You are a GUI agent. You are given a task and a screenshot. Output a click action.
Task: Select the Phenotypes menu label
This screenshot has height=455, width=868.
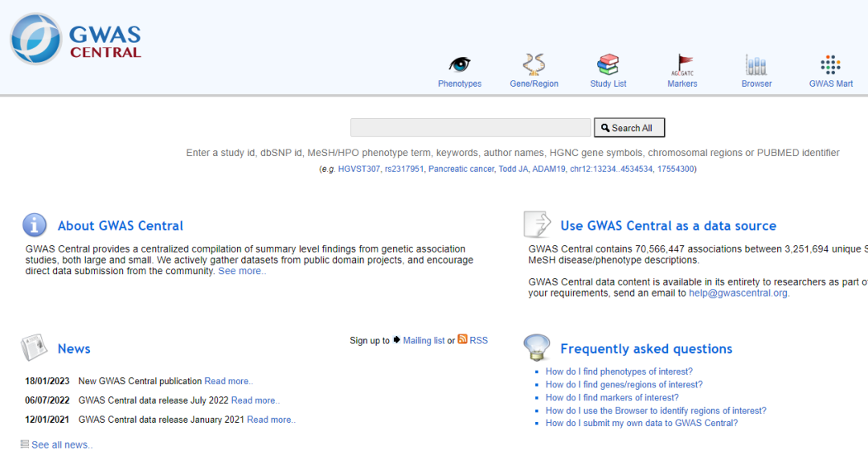pyautogui.click(x=459, y=84)
